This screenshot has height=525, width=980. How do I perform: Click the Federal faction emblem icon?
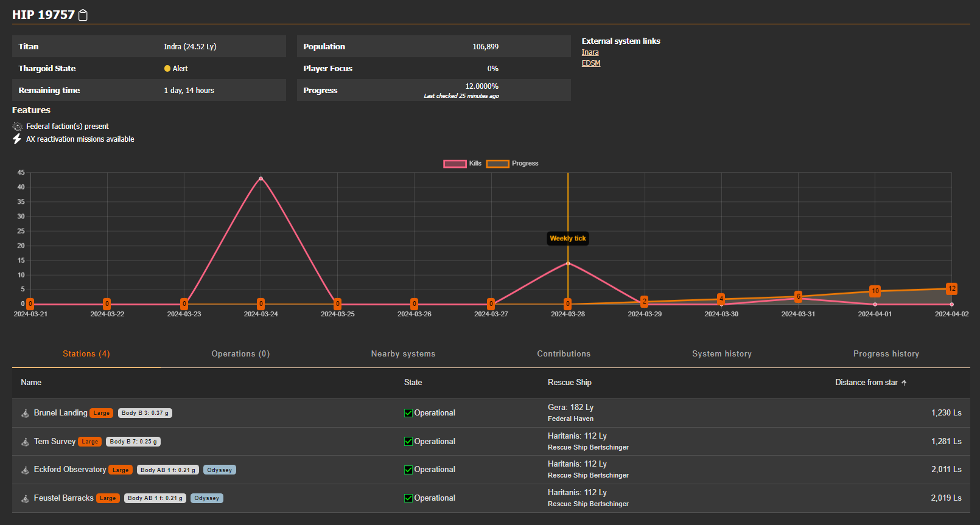point(18,127)
